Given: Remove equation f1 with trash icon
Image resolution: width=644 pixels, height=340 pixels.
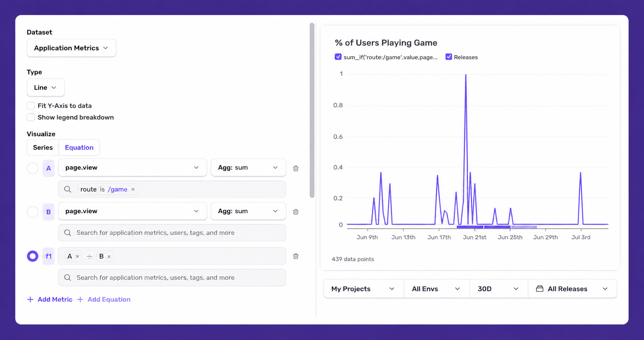Looking at the screenshot, I should point(296,256).
